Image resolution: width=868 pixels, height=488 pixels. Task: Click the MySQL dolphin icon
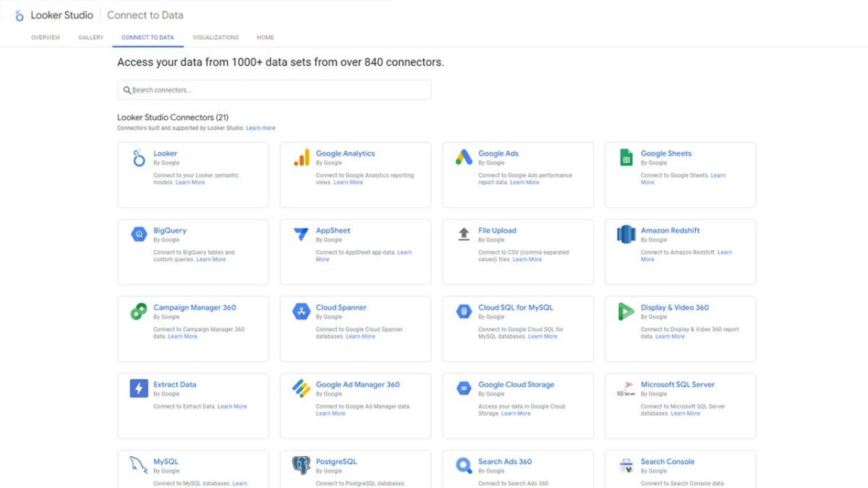click(139, 465)
